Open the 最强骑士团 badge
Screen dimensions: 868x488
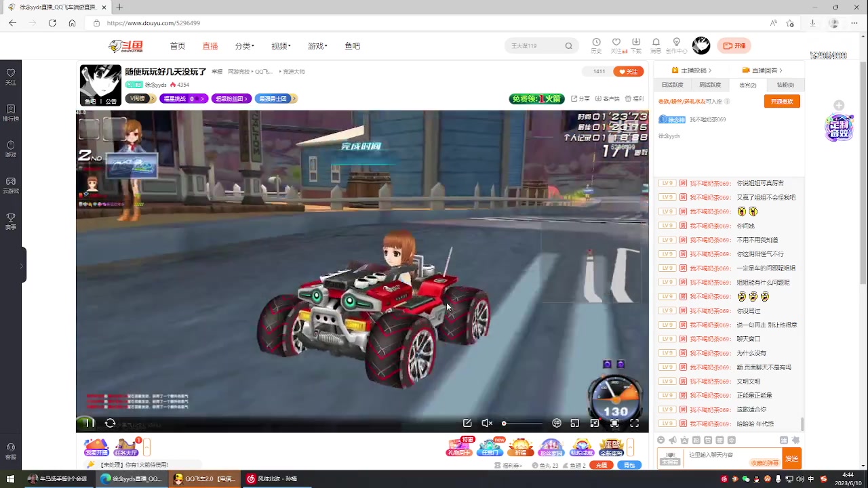point(275,99)
